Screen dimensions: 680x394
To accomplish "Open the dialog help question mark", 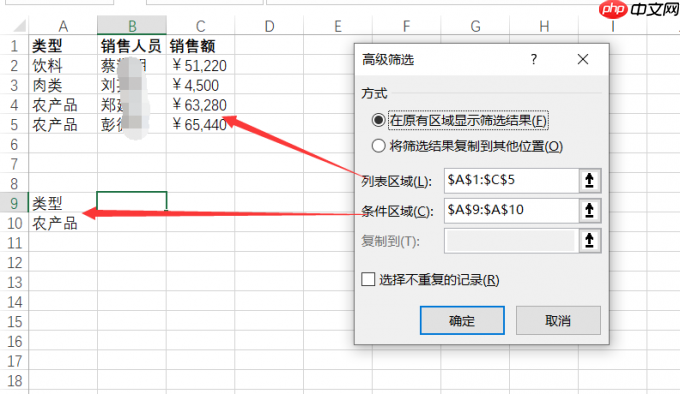I will tap(534, 59).
